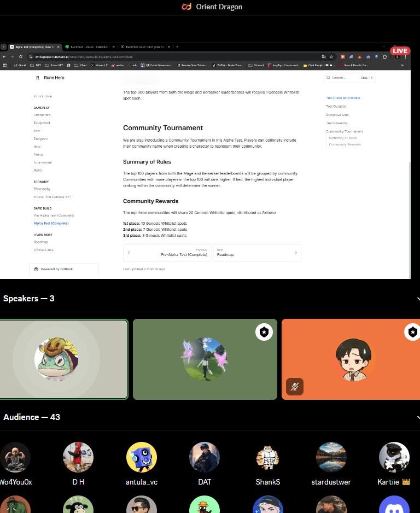Reload the shared browser page
This screenshot has height=513, width=420.
point(21,56)
